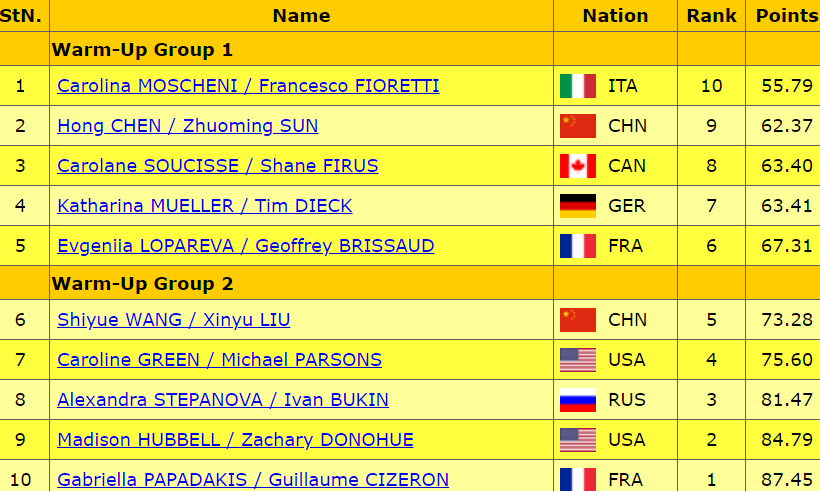Click the Russia flag icon
This screenshot has height=491, width=820.
pyautogui.click(x=577, y=400)
